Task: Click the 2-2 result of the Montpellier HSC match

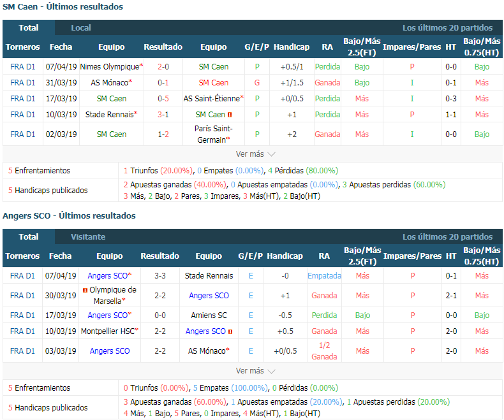Action: point(160,331)
